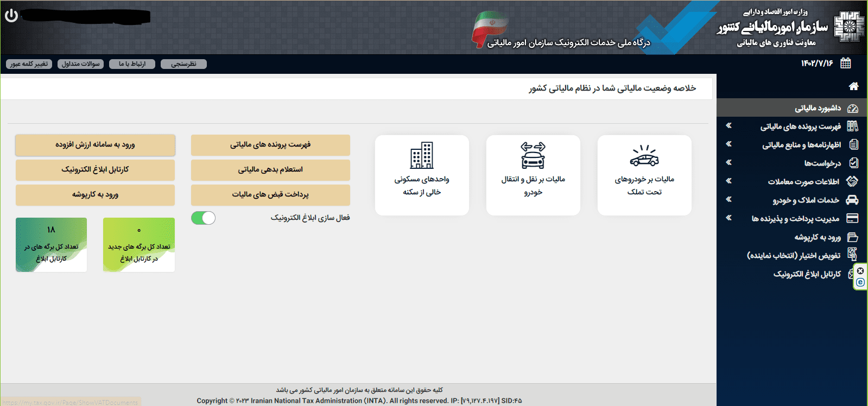Image resolution: width=868 pixels, height=406 pixels.
Task: Open the total notification sheets count tile
Action: (x=51, y=245)
